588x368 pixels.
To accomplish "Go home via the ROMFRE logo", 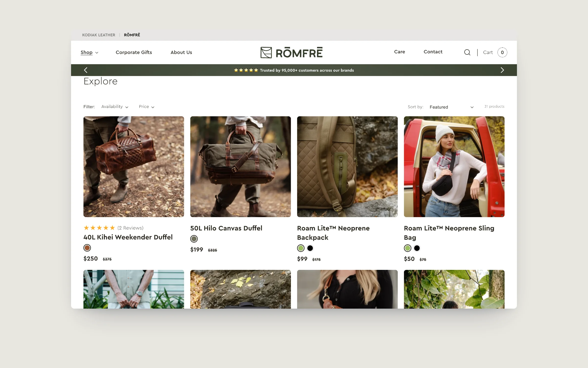I will [x=292, y=52].
